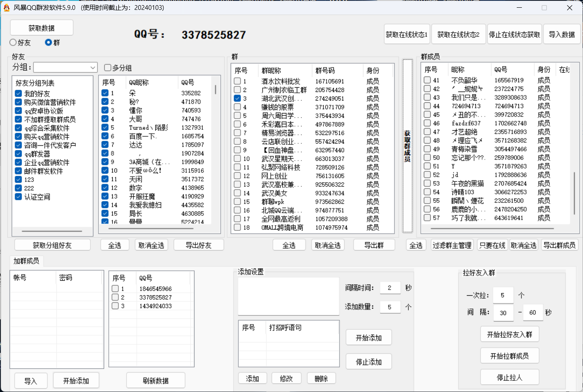Screen dimensions: 583x392
Task: Click 全选 under the friends list
Action: (x=114, y=245)
